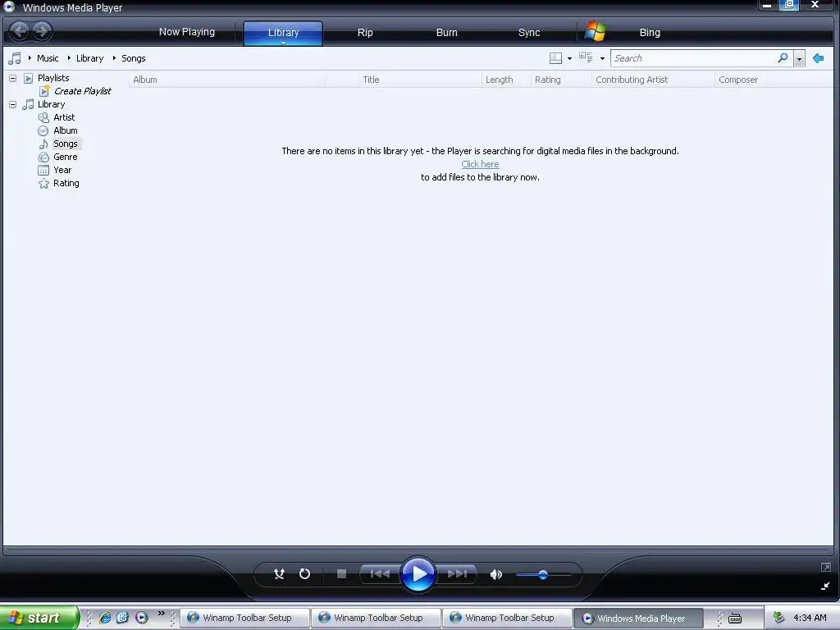Stop playback
Image resolution: width=840 pixels, height=630 pixels.
tap(341, 573)
